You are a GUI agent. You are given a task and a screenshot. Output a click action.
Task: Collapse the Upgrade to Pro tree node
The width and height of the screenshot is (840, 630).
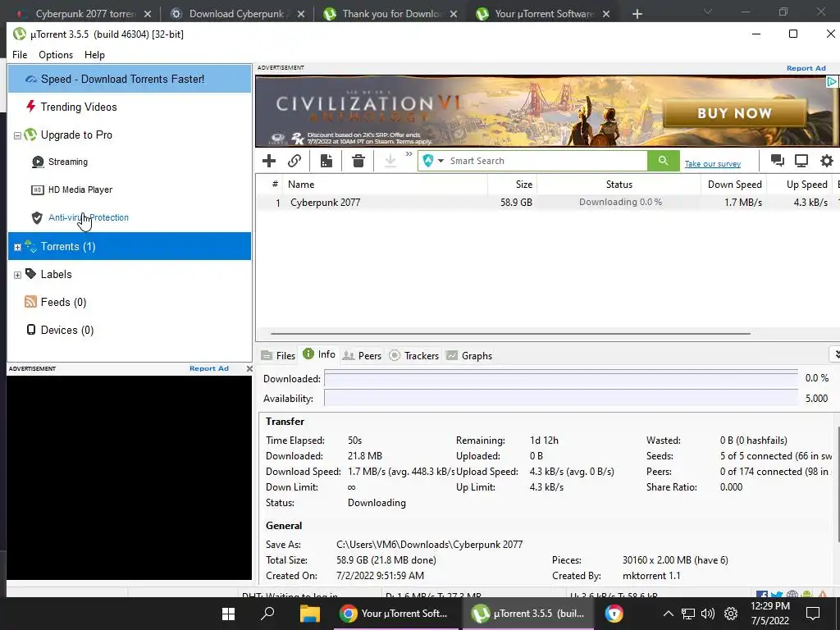[17, 135]
